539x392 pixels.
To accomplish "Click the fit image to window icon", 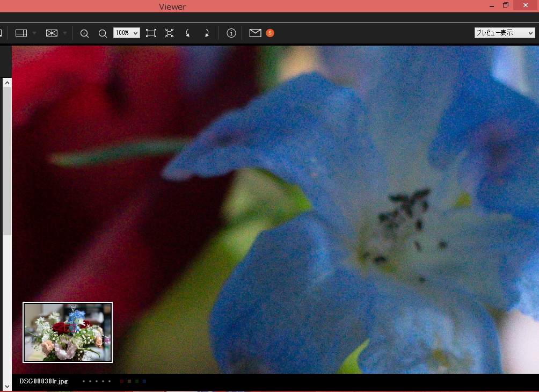I will point(151,33).
